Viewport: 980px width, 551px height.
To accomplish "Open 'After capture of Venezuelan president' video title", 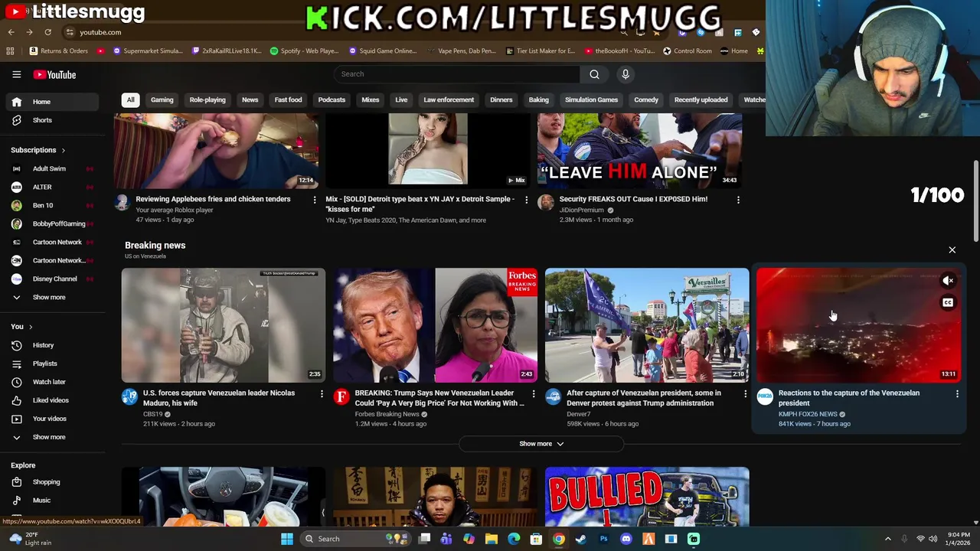I will click(x=644, y=398).
